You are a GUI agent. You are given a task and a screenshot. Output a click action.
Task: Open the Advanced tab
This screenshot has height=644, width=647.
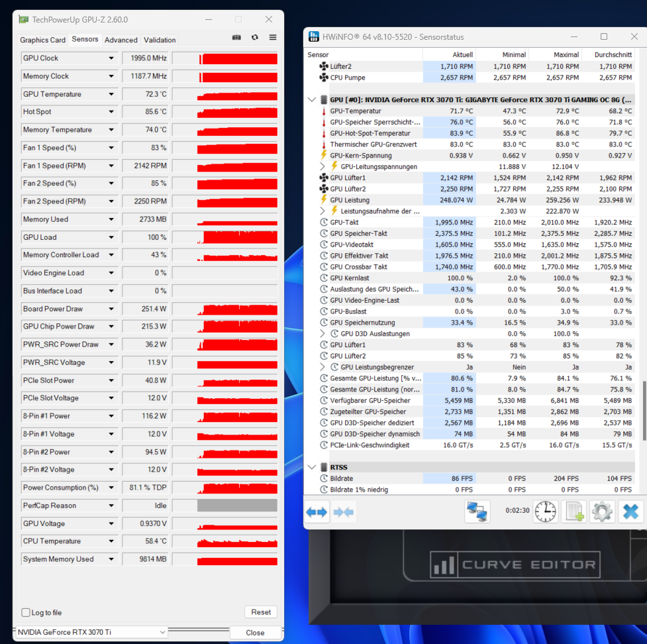pos(121,40)
